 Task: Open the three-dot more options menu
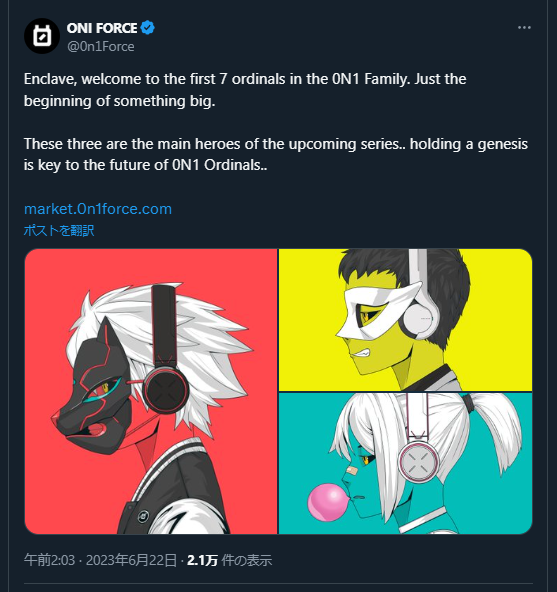click(x=524, y=28)
